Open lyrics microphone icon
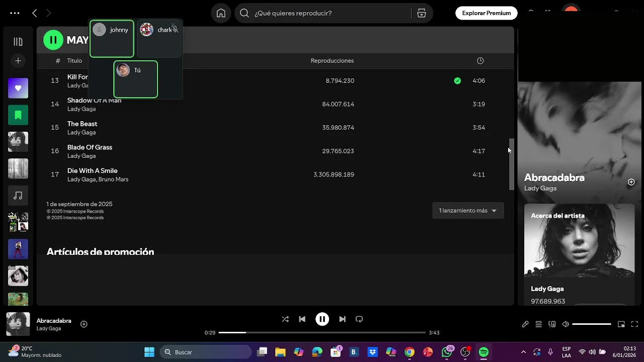Screen dimensions: 644x362 click(525, 324)
